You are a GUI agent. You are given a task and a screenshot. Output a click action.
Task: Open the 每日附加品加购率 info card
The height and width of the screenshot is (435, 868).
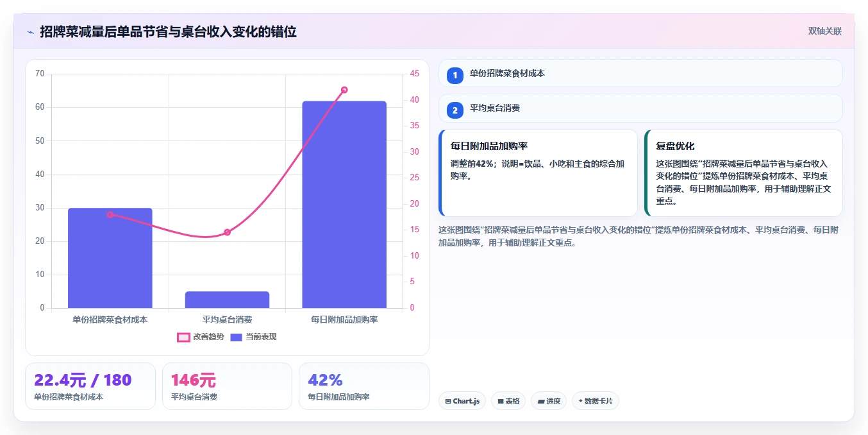(x=538, y=173)
